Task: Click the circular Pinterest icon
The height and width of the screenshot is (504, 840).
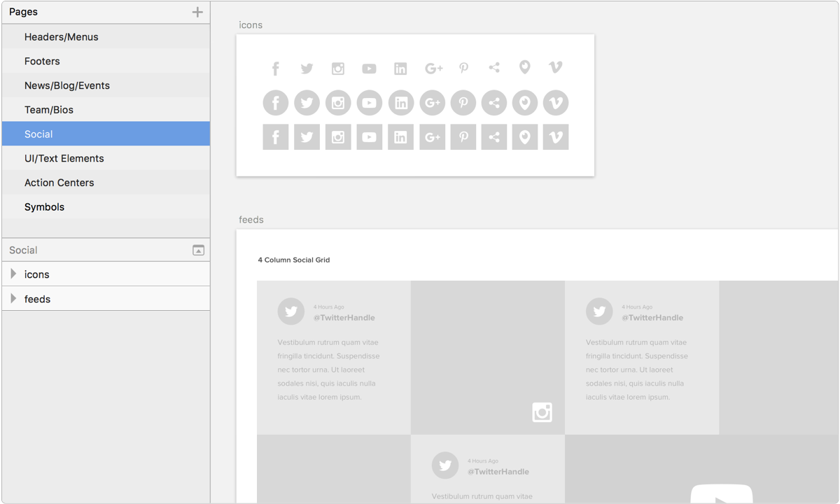Action: pos(463,103)
